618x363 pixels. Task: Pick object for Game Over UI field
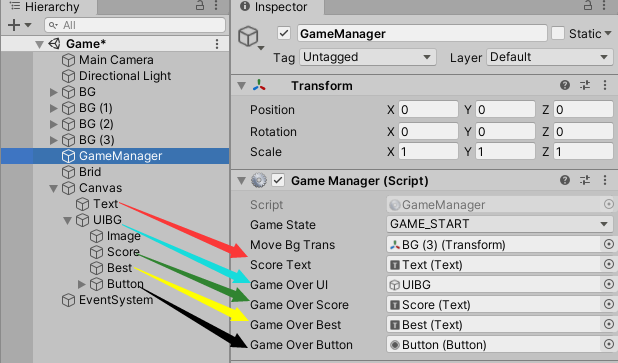click(609, 284)
